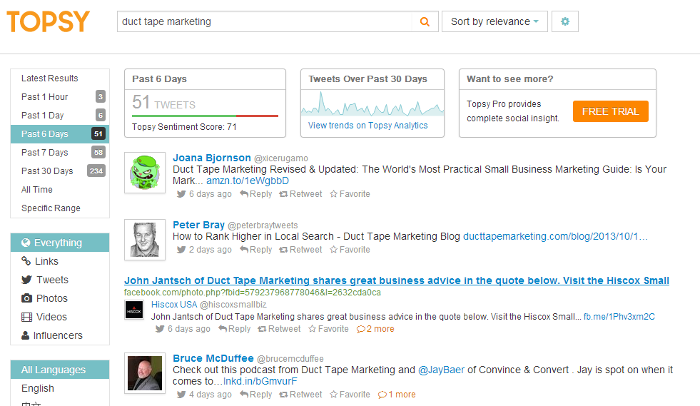Viewport: 700px width, 406px height.
Task: Select the Past 6 Days filter
Action: (60, 134)
